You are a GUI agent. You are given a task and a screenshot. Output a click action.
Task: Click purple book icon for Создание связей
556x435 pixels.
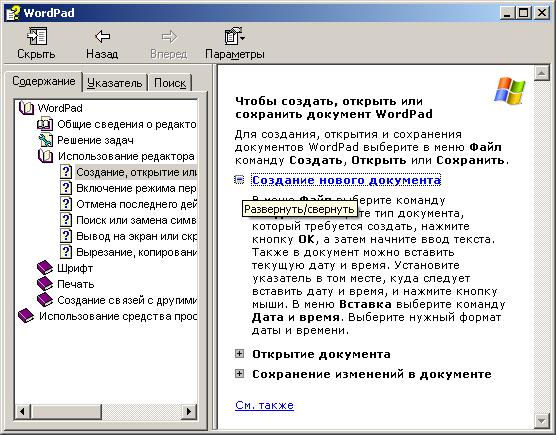pyautogui.click(x=45, y=300)
